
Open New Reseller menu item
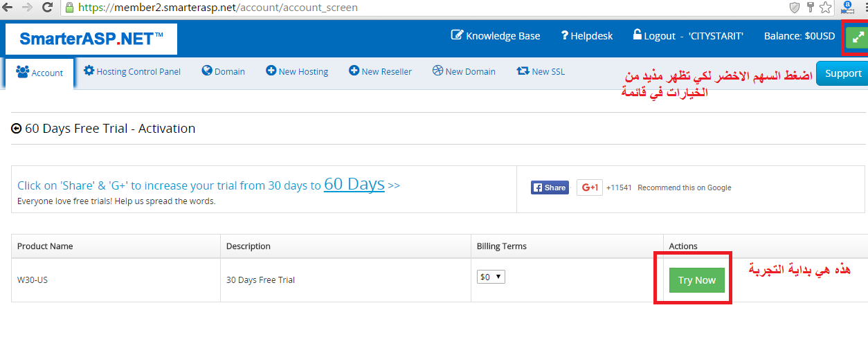[380, 71]
